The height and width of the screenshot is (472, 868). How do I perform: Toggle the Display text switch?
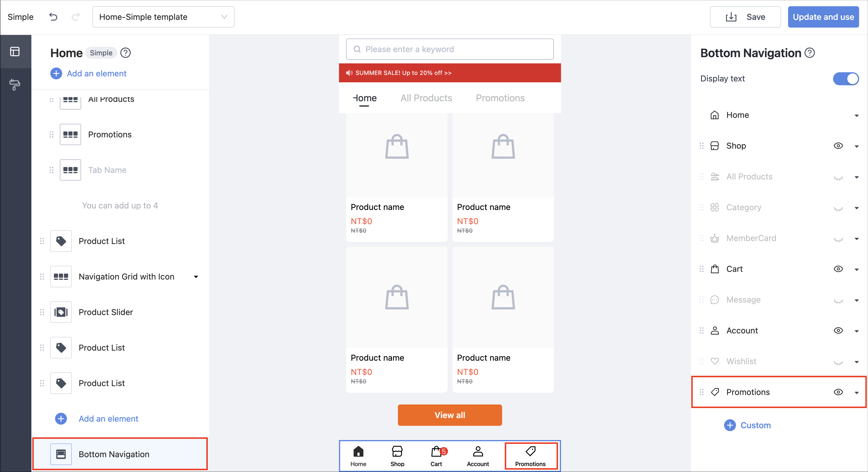(846, 78)
